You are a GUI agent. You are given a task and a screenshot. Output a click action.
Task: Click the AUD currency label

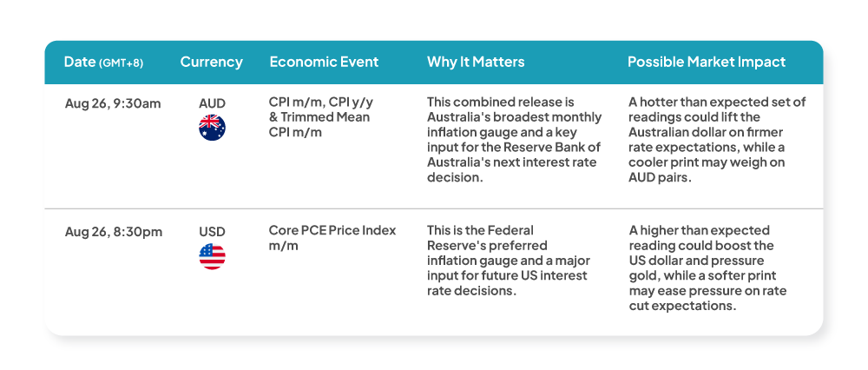point(212,103)
